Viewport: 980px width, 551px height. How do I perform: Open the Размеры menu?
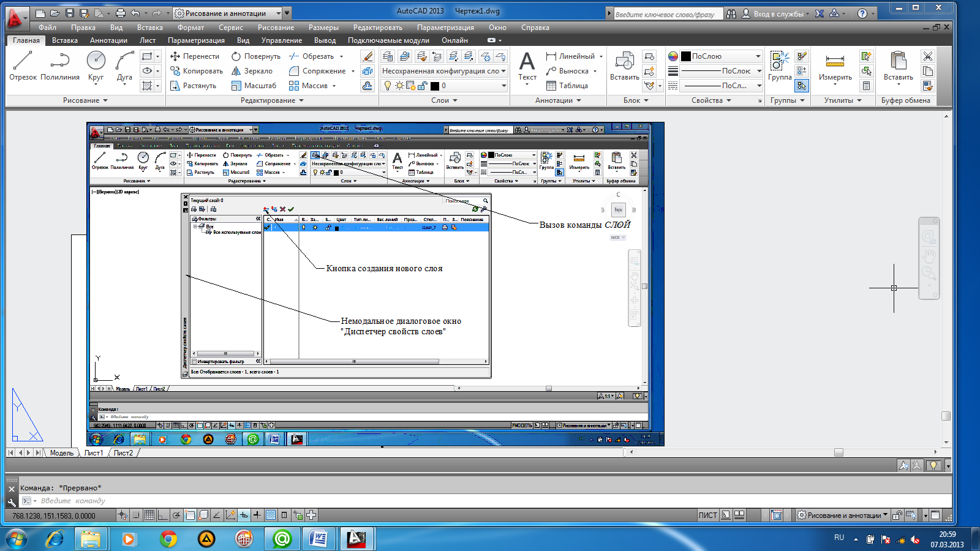point(323,28)
